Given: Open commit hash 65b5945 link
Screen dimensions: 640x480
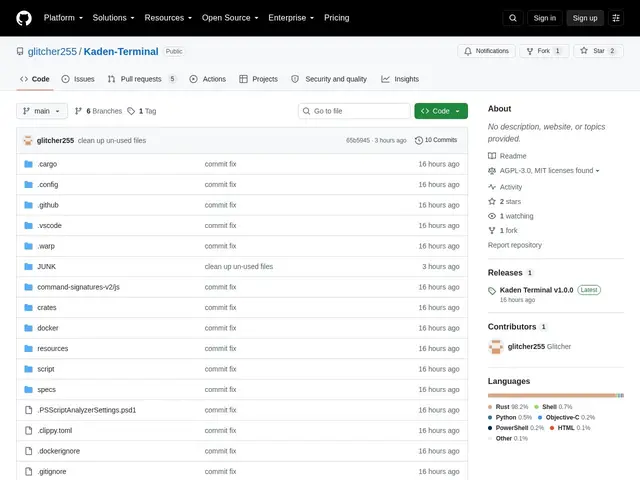Looking at the screenshot, I should pos(358,140).
